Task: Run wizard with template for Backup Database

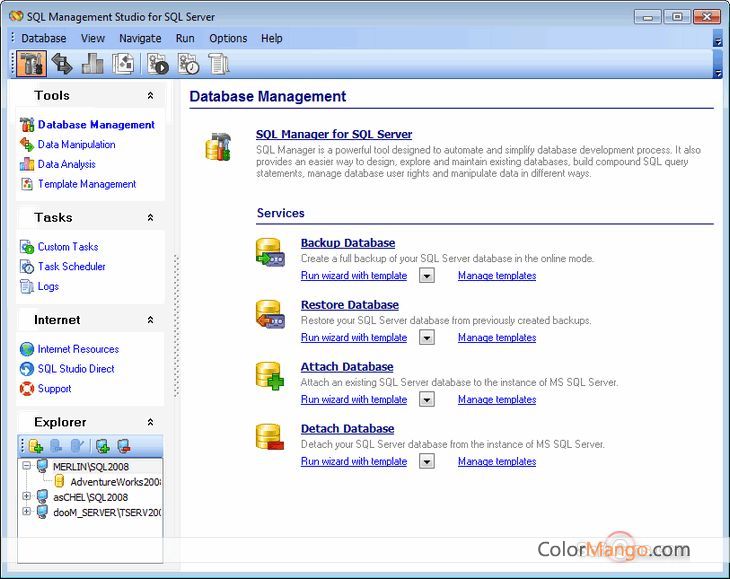Action: (354, 276)
